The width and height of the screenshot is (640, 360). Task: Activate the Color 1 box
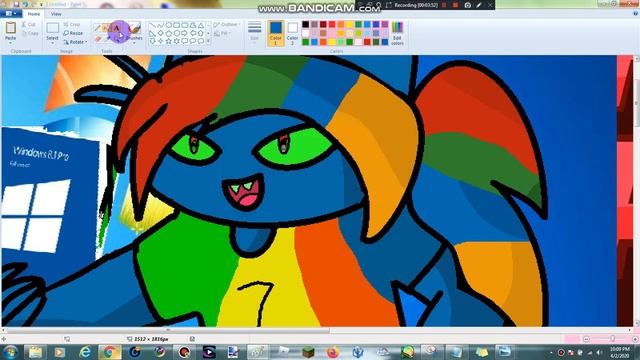(x=276, y=33)
